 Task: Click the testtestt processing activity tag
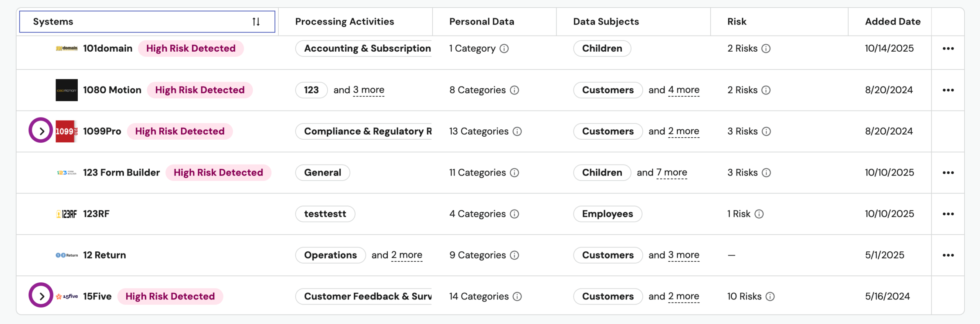(325, 214)
